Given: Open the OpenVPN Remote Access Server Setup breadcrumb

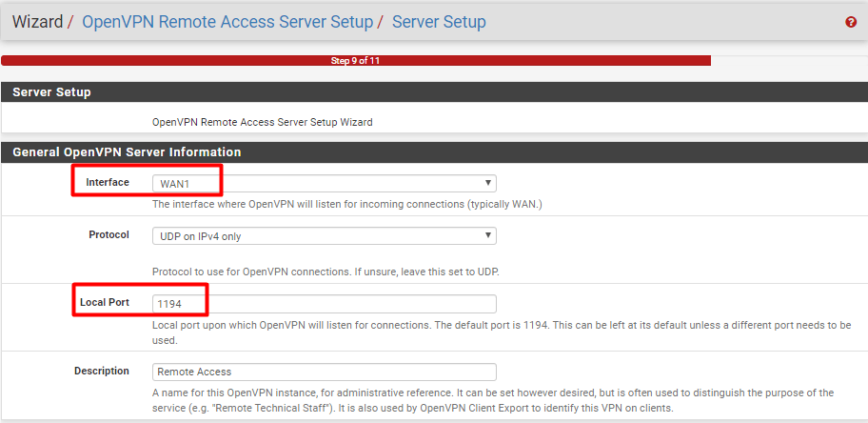Looking at the screenshot, I should (227, 21).
